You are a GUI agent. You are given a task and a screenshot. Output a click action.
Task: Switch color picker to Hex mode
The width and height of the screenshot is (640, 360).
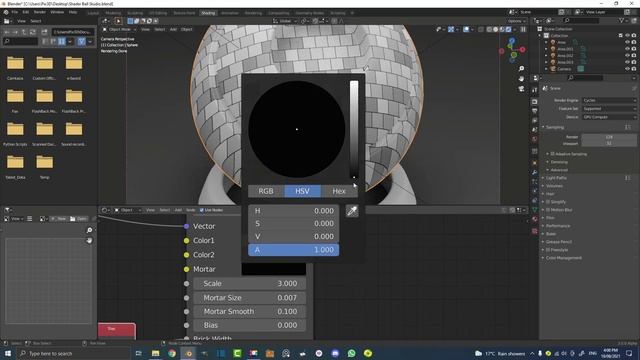(x=339, y=191)
